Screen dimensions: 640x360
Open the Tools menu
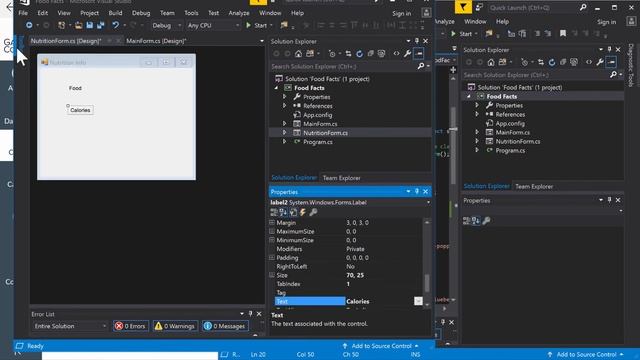coord(191,13)
